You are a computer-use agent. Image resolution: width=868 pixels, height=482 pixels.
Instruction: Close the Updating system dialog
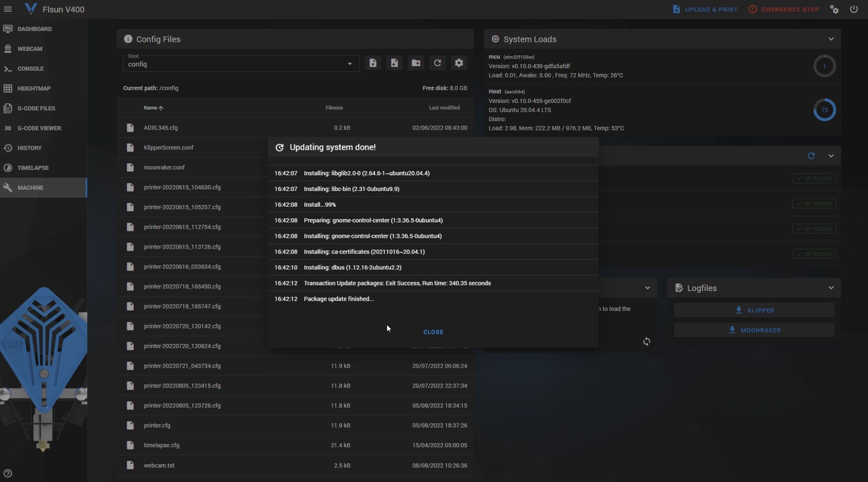pos(433,332)
